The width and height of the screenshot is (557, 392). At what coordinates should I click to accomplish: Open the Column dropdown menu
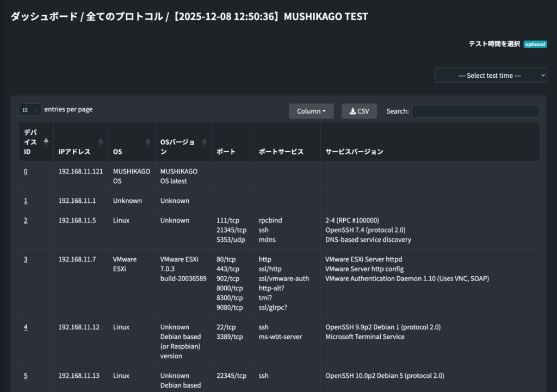pyautogui.click(x=311, y=111)
